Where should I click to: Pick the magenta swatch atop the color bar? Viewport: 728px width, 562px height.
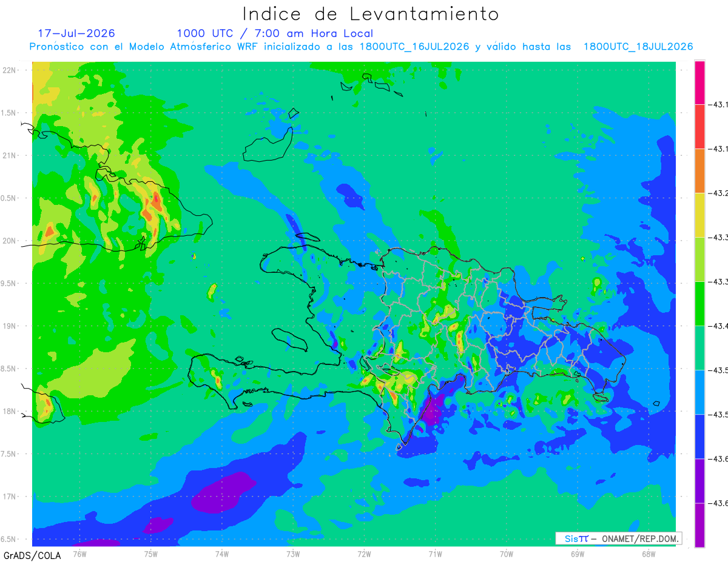coord(699,82)
